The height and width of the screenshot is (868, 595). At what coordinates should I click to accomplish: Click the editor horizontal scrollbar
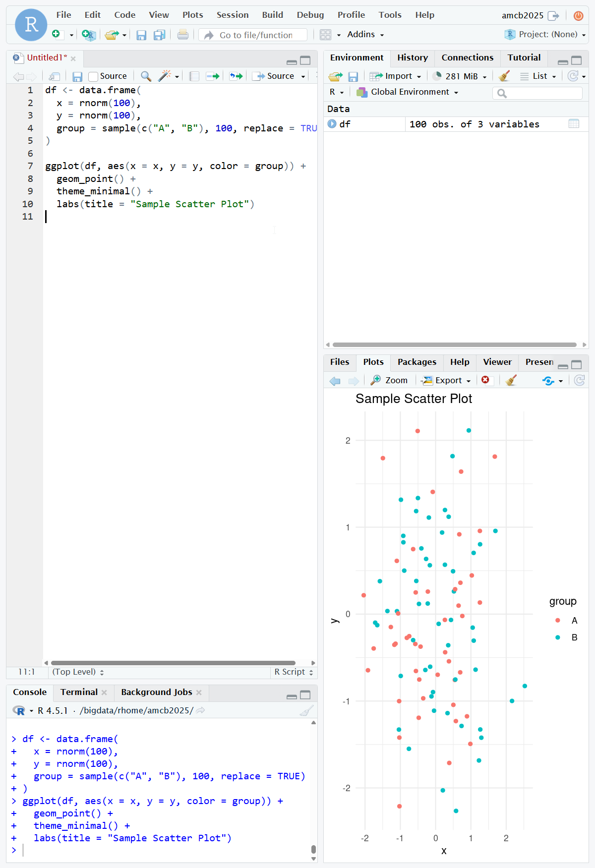[x=173, y=663]
